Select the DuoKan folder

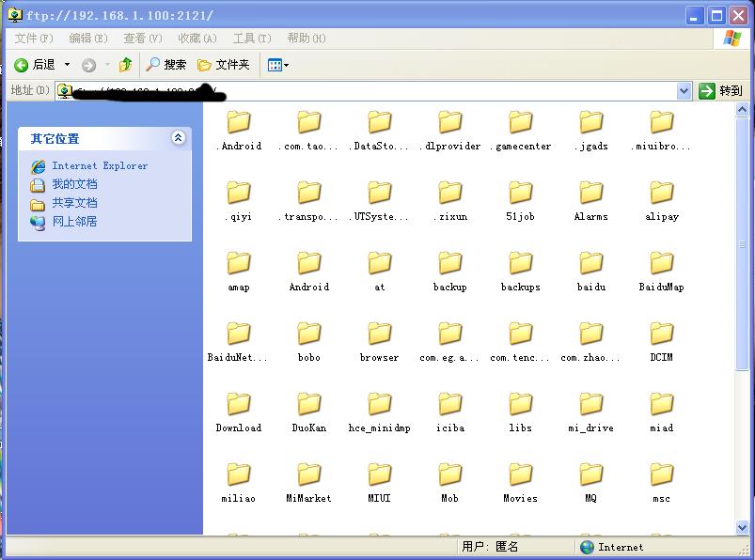point(309,412)
